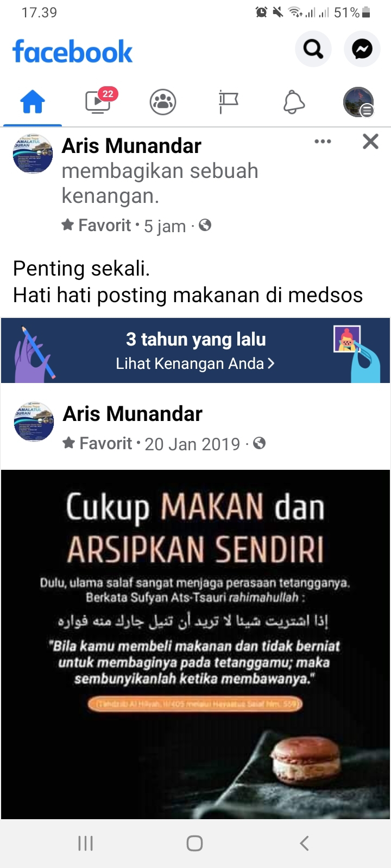Tap Android home button
391x868 pixels.
tap(195, 843)
